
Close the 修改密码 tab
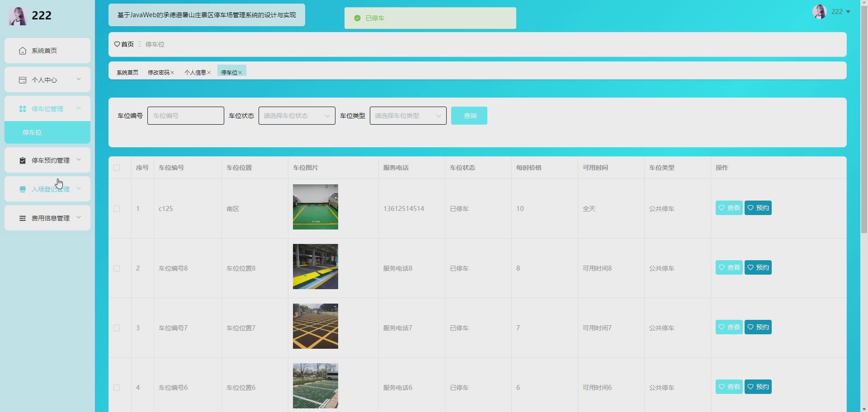click(x=172, y=72)
